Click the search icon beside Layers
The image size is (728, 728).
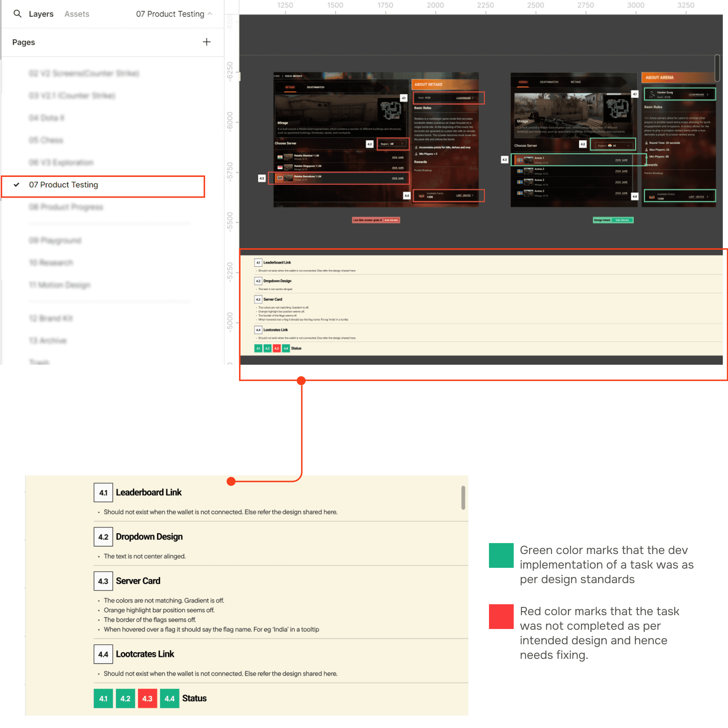pyautogui.click(x=17, y=14)
